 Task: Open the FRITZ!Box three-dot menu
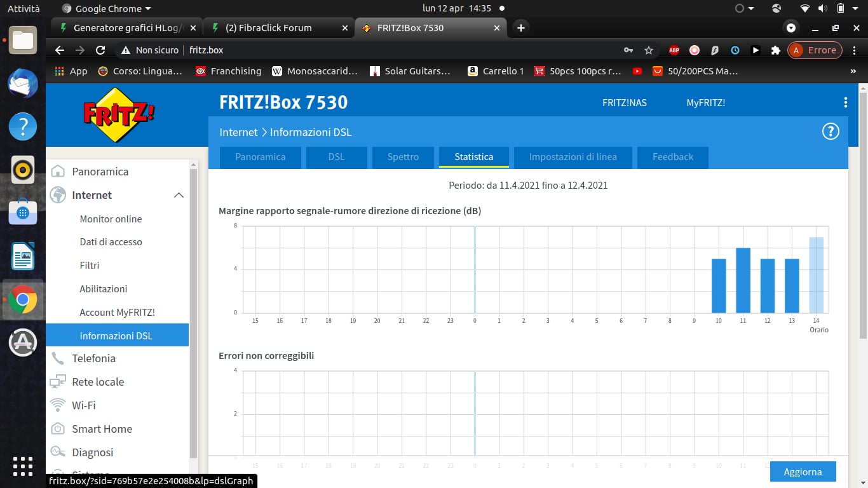[845, 102]
